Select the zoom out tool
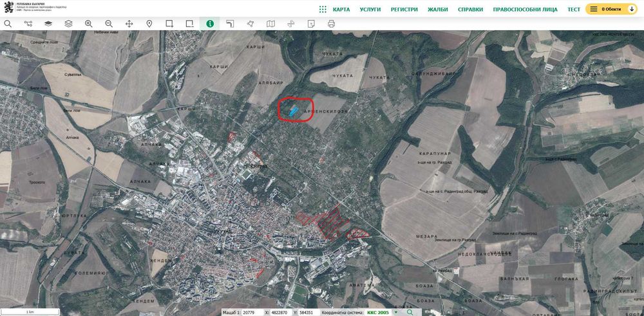644x316 pixels. pos(109,24)
